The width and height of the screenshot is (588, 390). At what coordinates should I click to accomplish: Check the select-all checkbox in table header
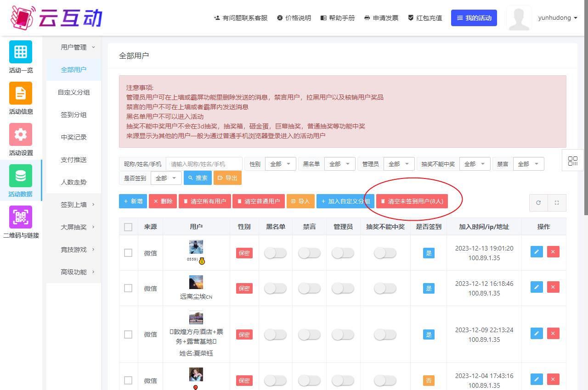click(128, 227)
